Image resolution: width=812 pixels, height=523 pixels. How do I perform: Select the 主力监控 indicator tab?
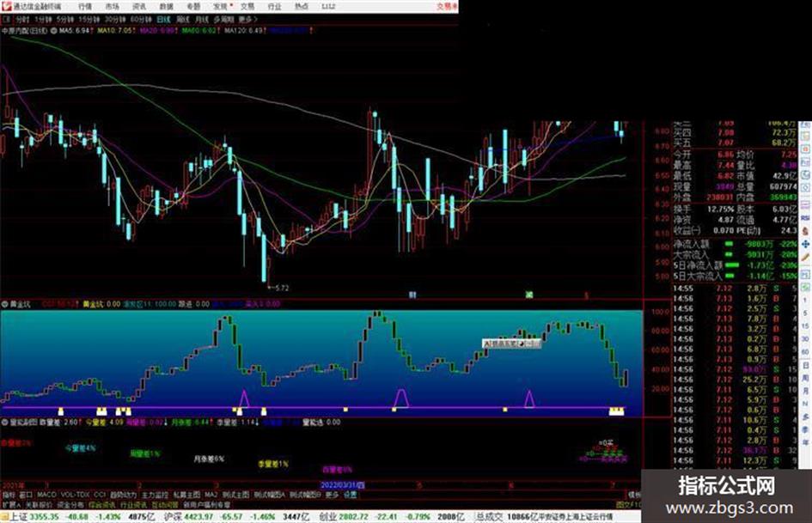[155, 495]
